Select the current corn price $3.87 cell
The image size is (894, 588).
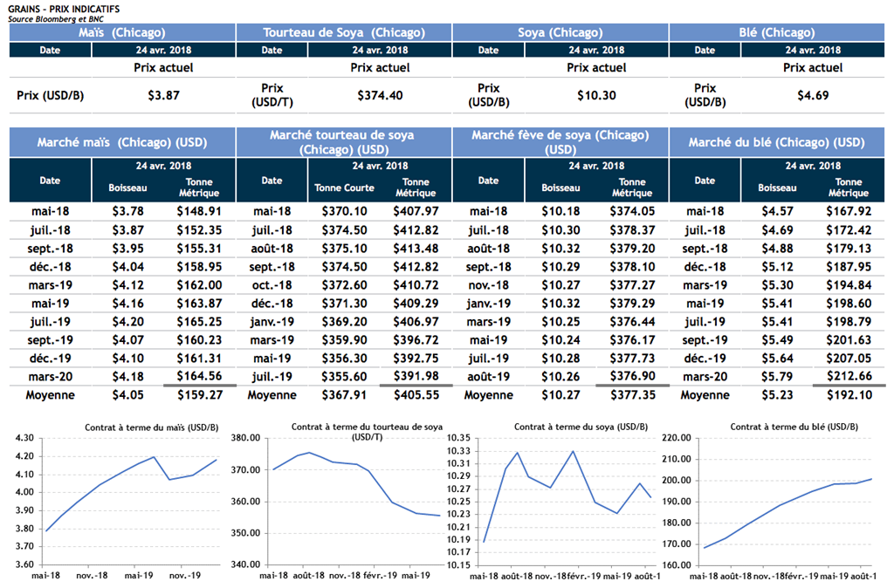coord(163,95)
